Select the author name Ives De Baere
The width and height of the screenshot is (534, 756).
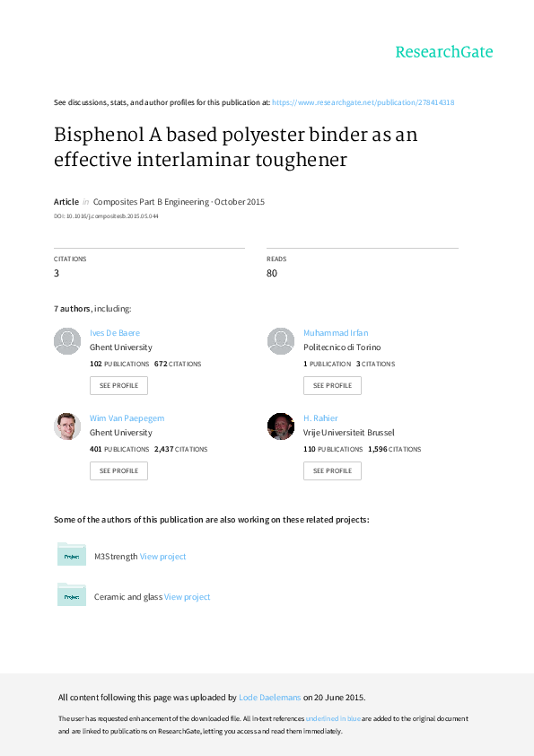[114, 332]
